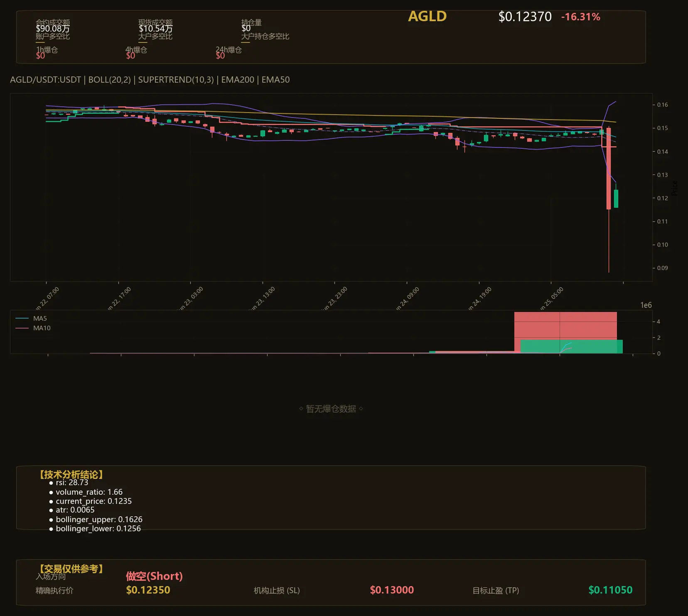Click the 机构止损 (SL) label
The width and height of the screenshot is (688, 616).
(277, 590)
